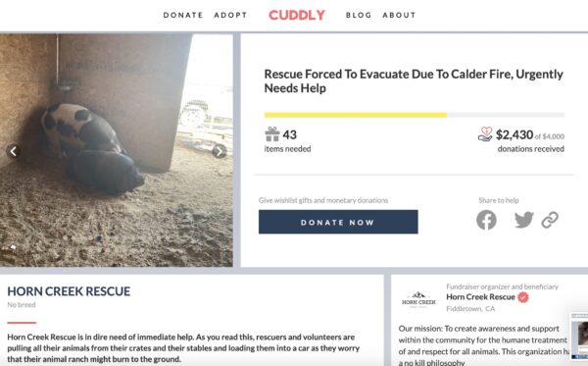Open Horn Creek organization logo
This screenshot has width=588, height=366.
pos(418,299)
